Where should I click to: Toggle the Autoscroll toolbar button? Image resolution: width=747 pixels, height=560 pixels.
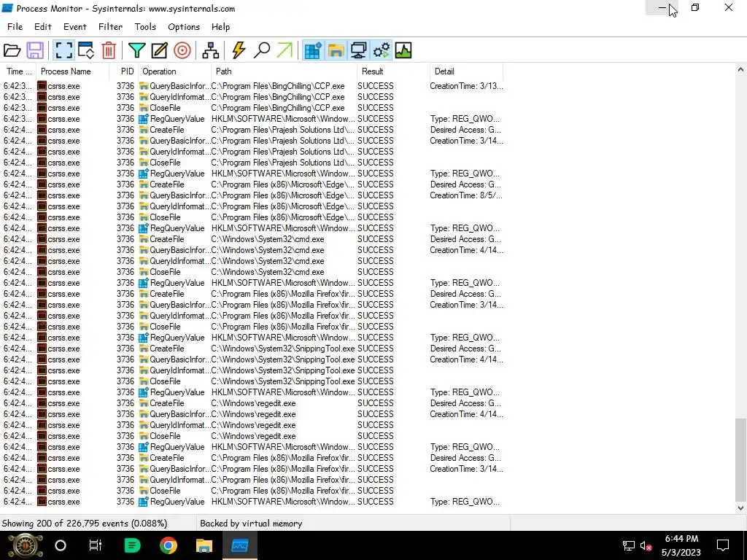pos(86,50)
